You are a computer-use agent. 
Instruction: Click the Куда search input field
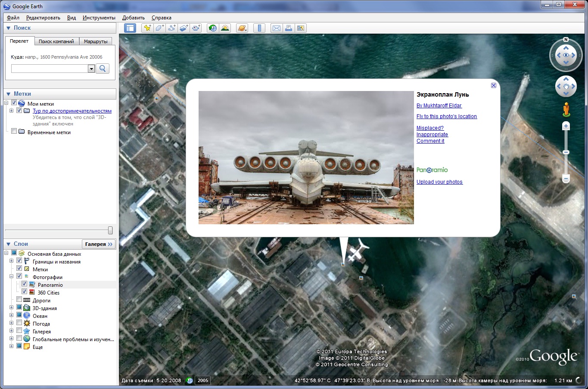tap(50, 69)
